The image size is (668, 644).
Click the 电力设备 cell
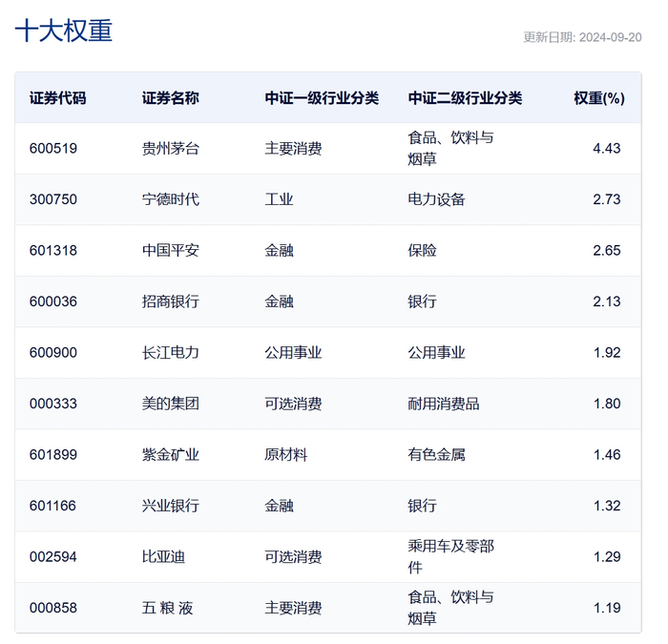coord(436,199)
